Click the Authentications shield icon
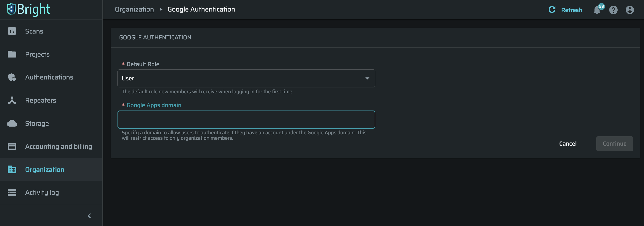Image resolution: width=644 pixels, height=226 pixels. [12, 77]
